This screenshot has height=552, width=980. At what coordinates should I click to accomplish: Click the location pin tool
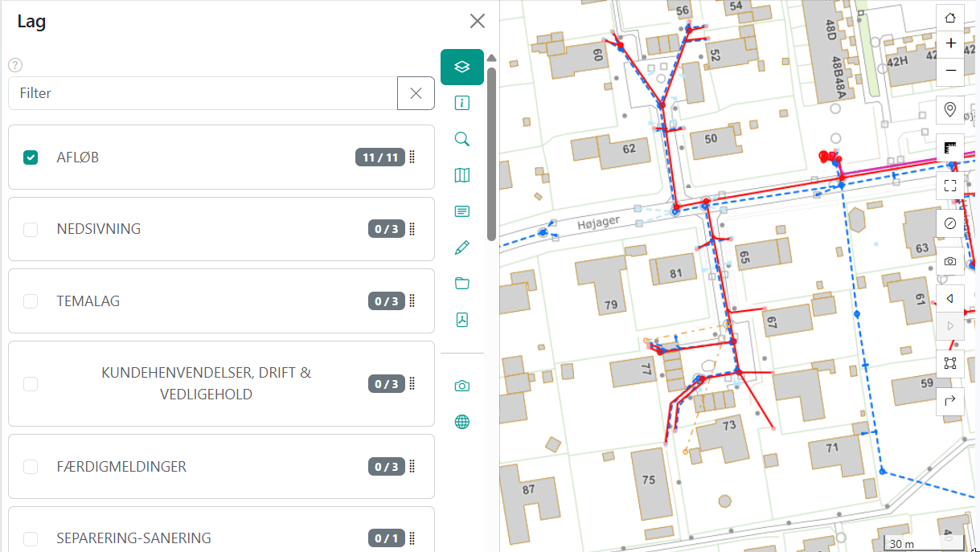click(950, 110)
